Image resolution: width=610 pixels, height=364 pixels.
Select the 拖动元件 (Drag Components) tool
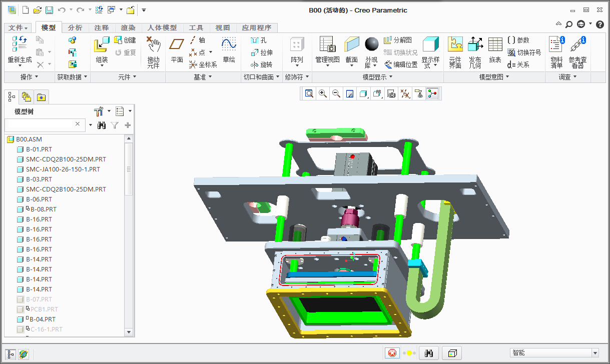(x=153, y=52)
